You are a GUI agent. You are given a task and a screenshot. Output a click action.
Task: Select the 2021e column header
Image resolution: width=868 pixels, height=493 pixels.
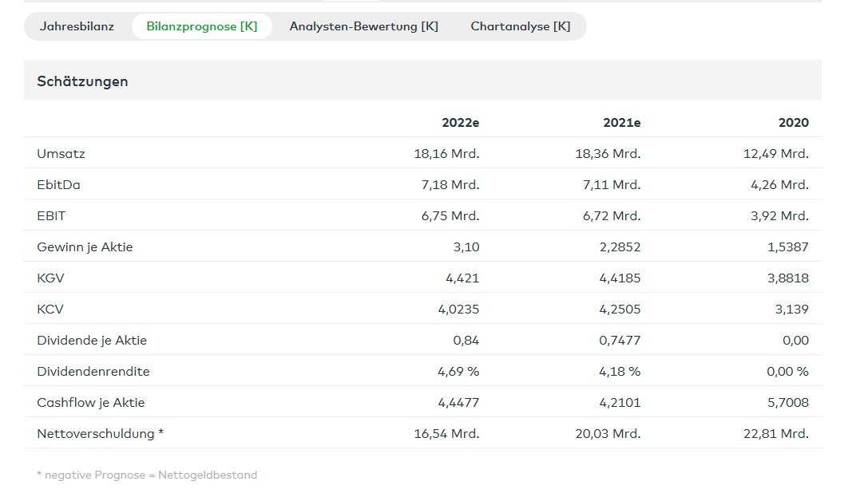[621, 123]
